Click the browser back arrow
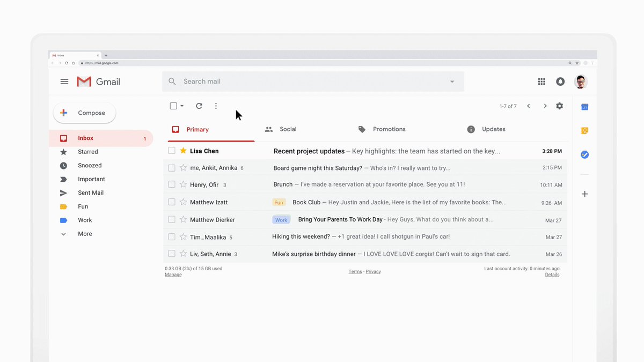Viewport: 644px width, 362px height. (53, 63)
